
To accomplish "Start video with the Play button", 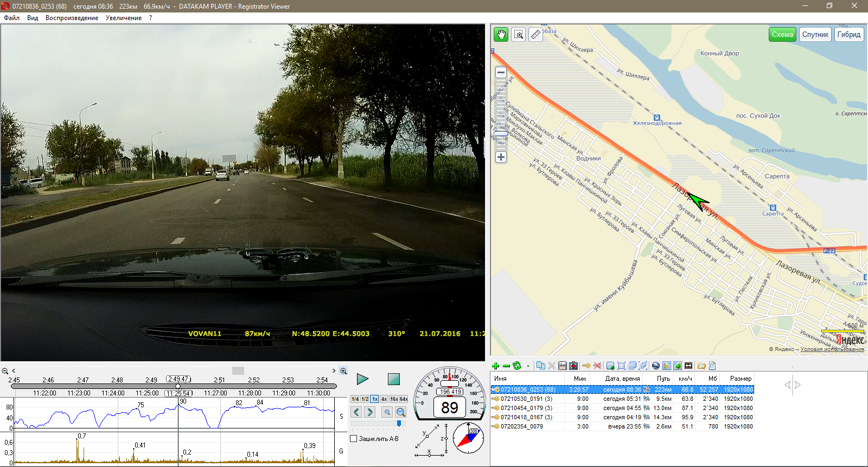I will pos(362,379).
